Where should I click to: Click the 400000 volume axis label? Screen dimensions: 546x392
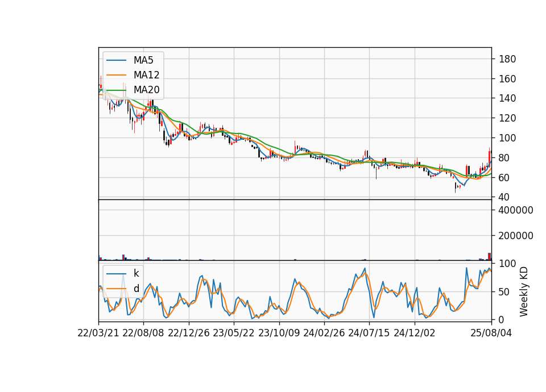point(516,210)
